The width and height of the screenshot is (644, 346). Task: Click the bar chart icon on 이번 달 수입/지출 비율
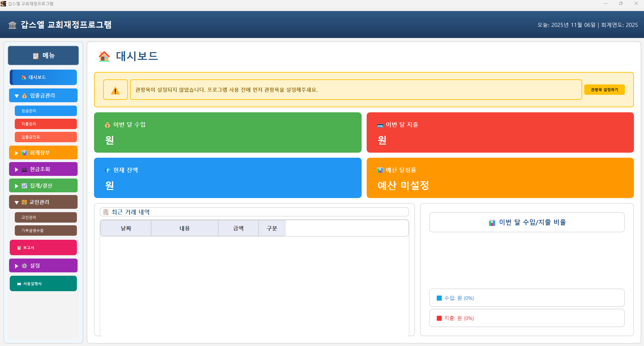pos(492,222)
